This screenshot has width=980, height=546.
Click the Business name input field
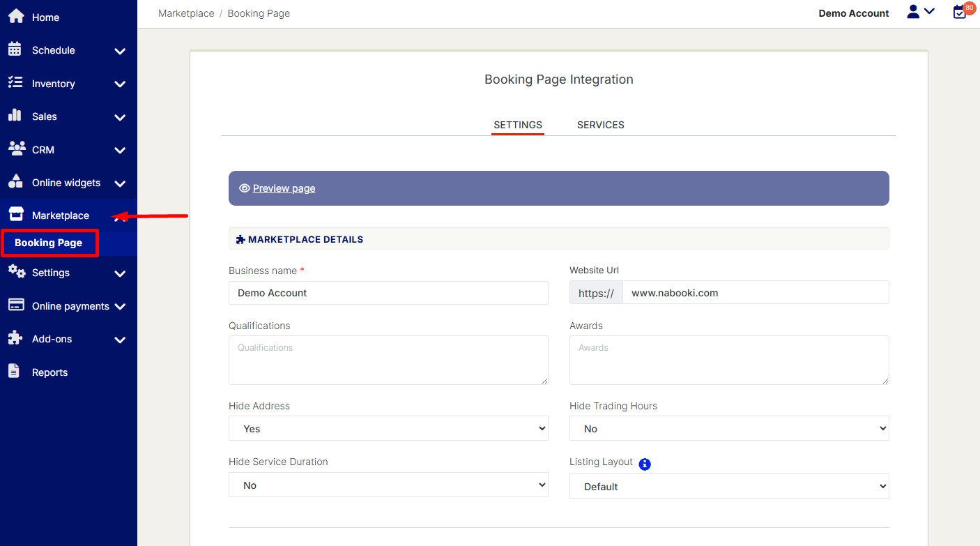(388, 293)
